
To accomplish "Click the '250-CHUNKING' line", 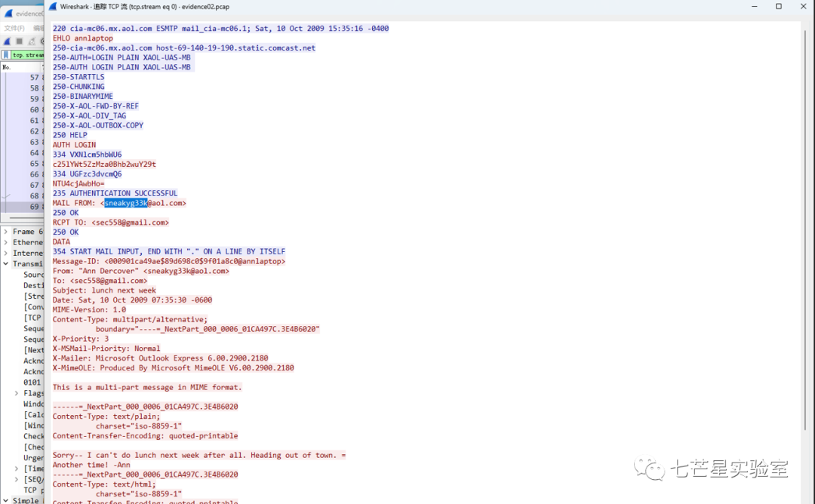I will [x=78, y=87].
